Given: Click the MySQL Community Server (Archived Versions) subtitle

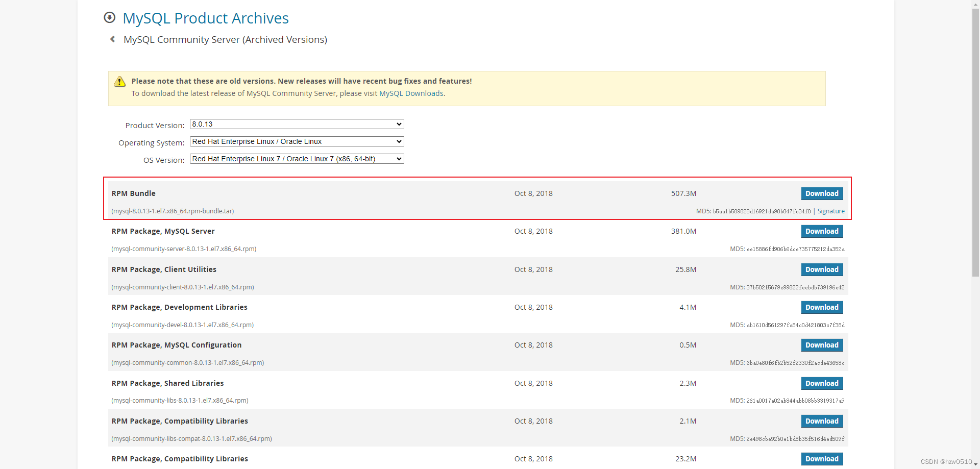Looking at the screenshot, I should point(225,40).
